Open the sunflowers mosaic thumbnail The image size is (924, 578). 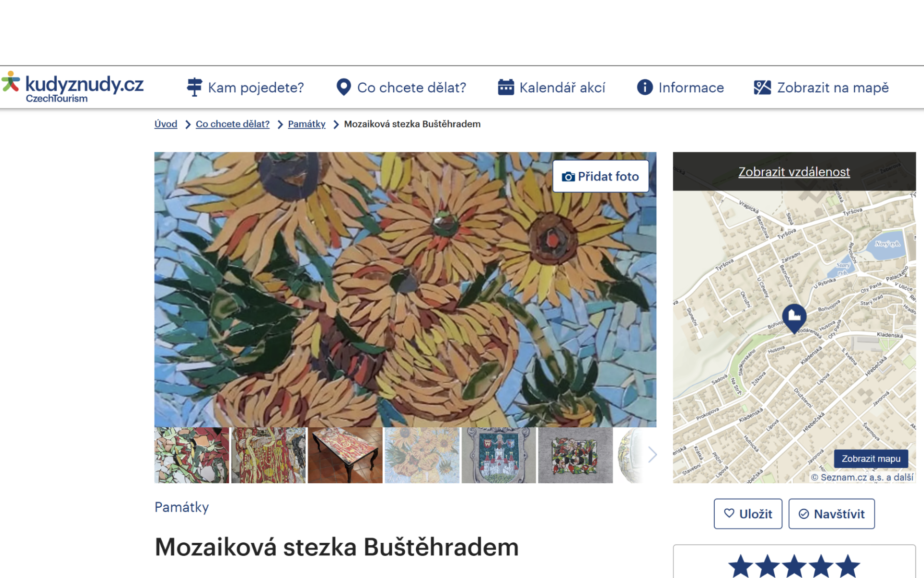422,455
